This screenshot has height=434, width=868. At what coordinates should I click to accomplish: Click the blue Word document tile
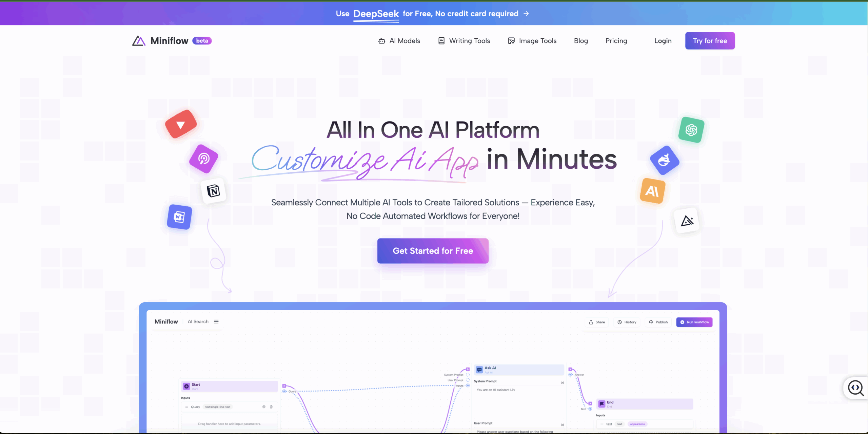(x=179, y=217)
